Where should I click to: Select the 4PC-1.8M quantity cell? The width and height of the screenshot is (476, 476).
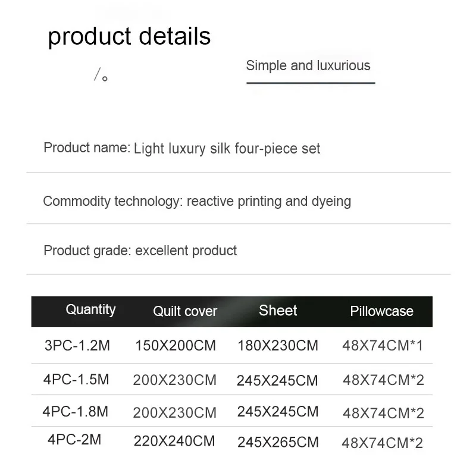click(x=76, y=411)
